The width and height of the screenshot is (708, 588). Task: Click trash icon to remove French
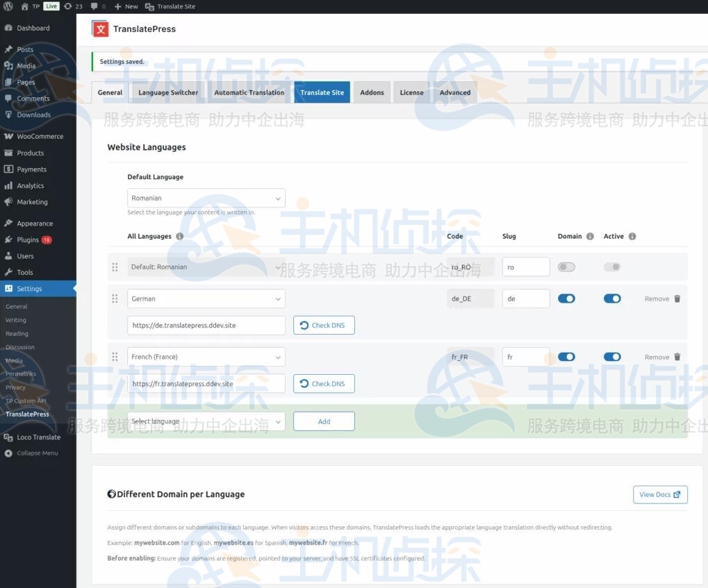click(677, 358)
